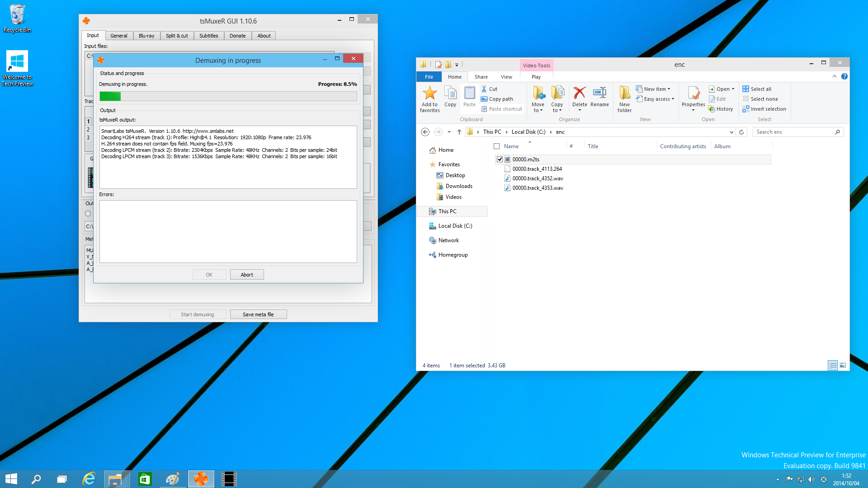Collapse the Explorer ribbon chevron
This screenshot has height=488, width=868.
pos(835,76)
